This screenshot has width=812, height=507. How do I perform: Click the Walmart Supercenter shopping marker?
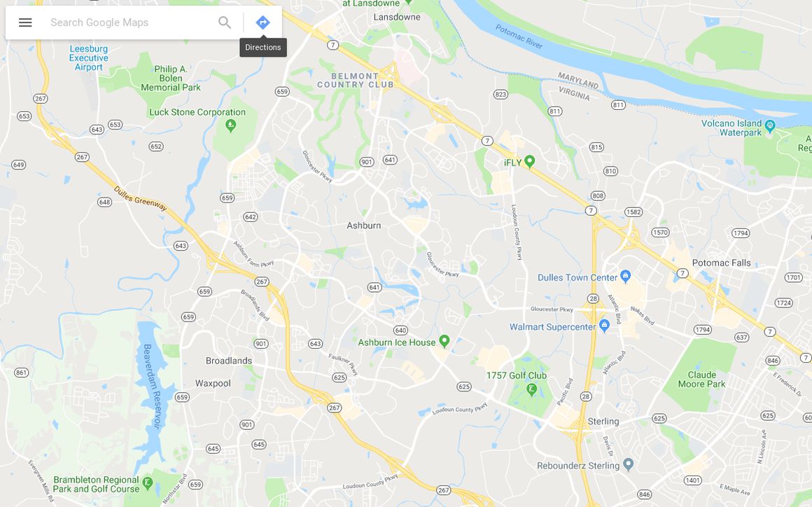click(604, 326)
